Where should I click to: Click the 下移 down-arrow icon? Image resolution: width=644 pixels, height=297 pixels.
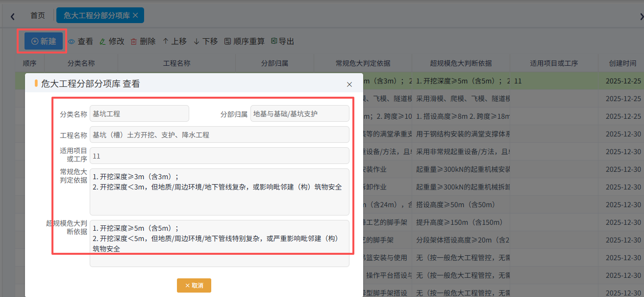[x=197, y=42]
